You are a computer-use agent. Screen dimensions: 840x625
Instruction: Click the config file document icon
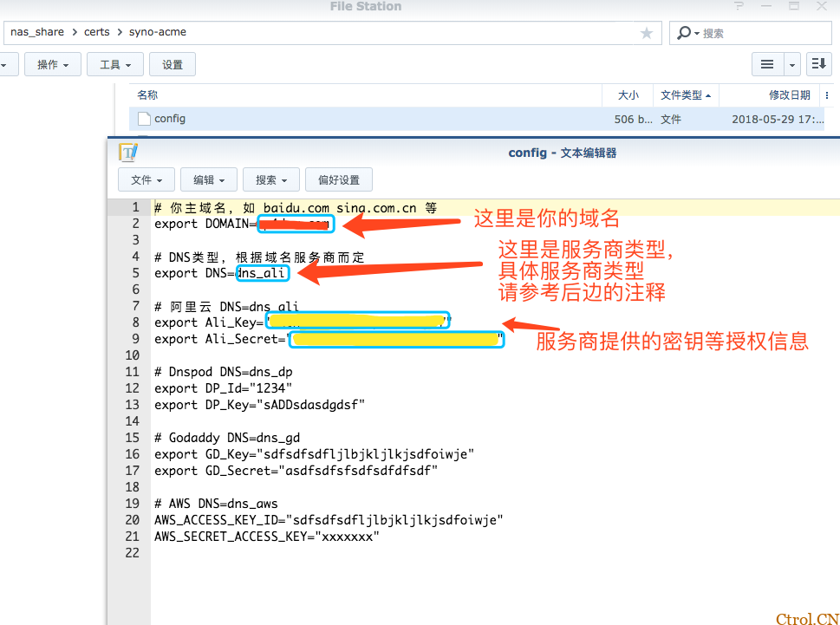pyautogui.click(x=143, y=119)
